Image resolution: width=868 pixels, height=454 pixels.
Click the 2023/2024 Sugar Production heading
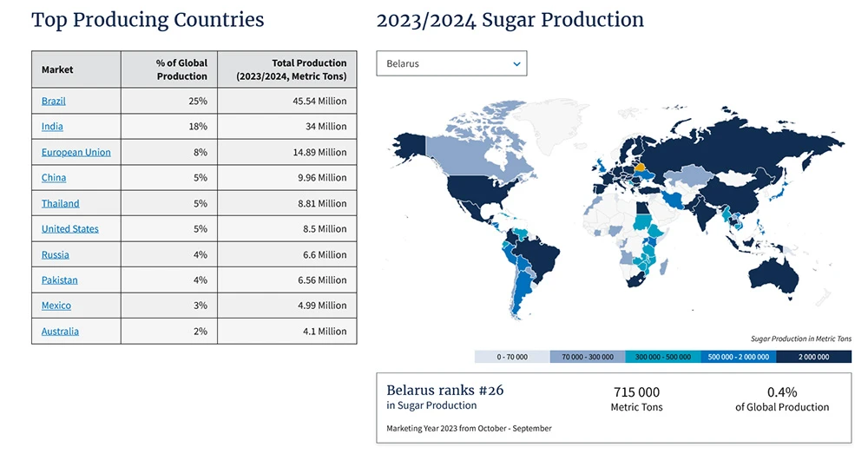510,20
